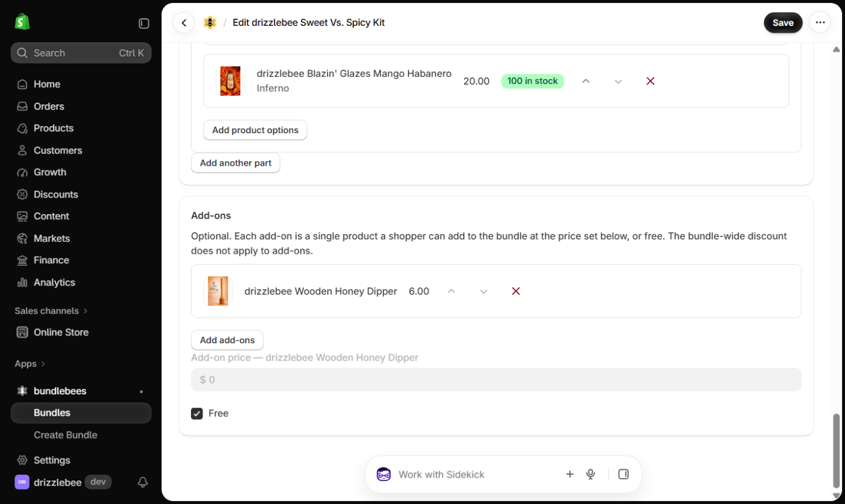The height and width of the screenshot is (504, 845).
Task: Click the vertical scrollbar thumb
Action: (836, 450)
